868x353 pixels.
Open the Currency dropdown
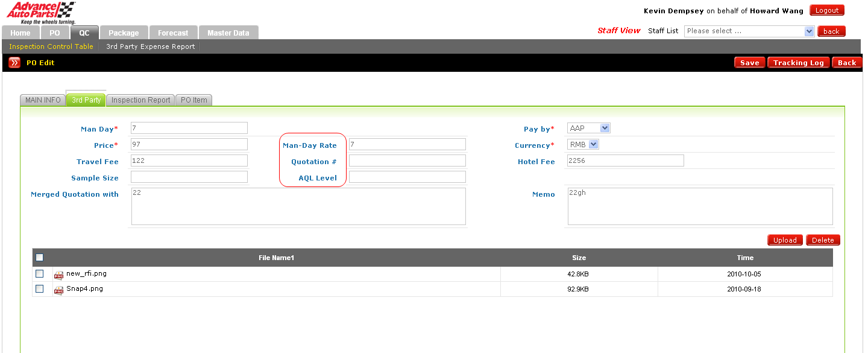coord(583,145)
